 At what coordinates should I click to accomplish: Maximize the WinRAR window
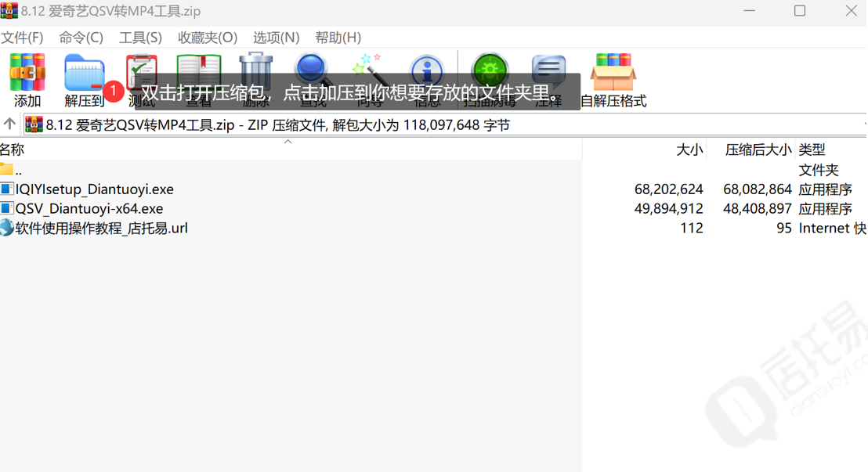(x=800, y=10)
